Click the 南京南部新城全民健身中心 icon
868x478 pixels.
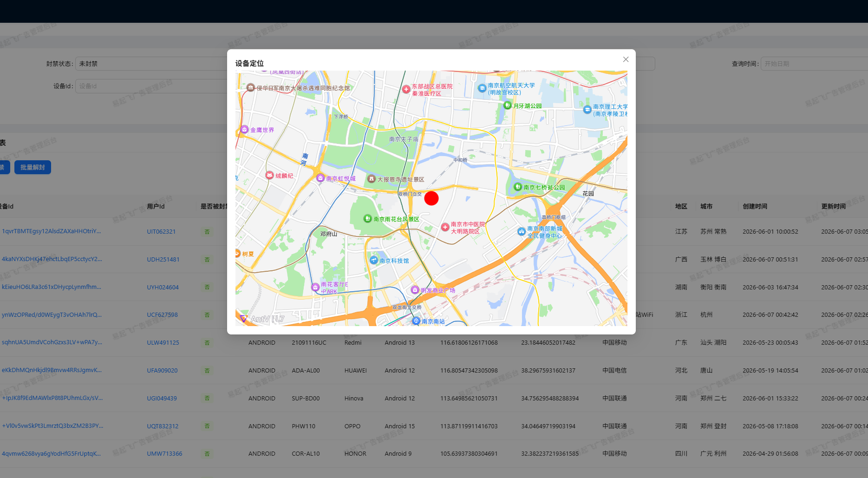point(522,231)
